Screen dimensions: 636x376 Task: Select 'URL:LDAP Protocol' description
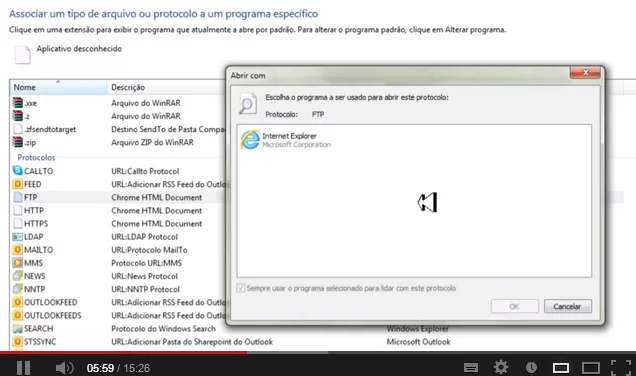[144, 237]
